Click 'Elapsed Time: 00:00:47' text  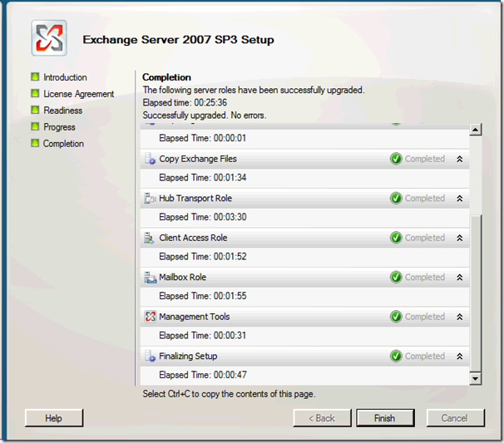click(202, 375)
